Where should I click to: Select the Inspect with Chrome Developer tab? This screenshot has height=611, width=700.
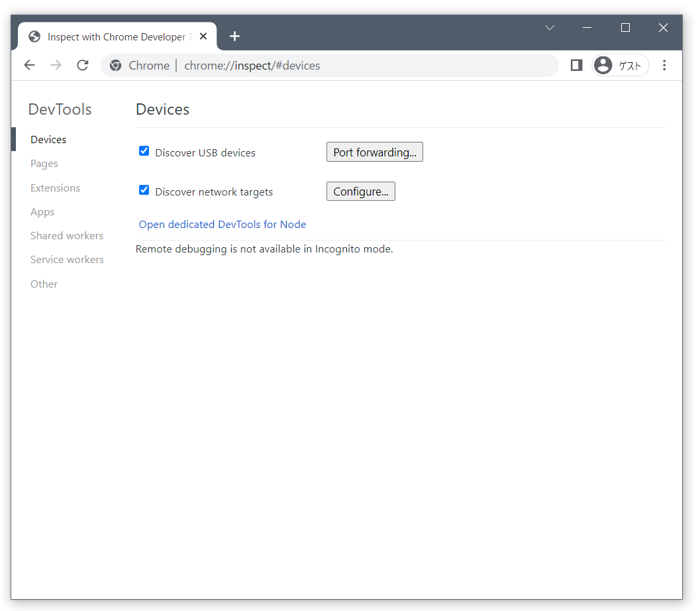coord(117,36)
